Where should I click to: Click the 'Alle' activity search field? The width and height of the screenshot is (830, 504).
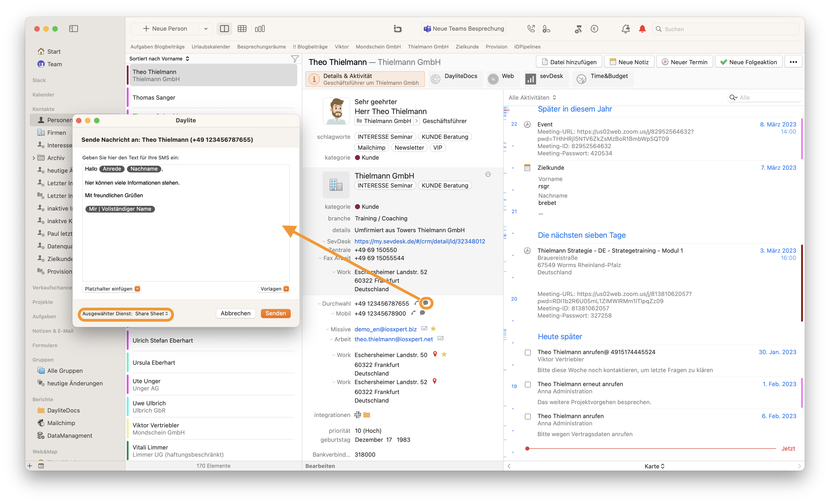point(764,97)
